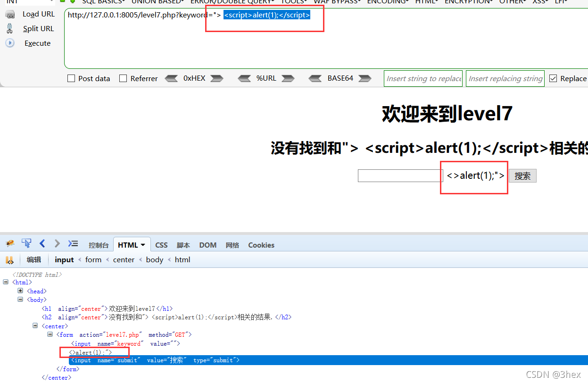Switch to the 脚本 tab
Screen dimensions: 588x383
pos(183,245)
